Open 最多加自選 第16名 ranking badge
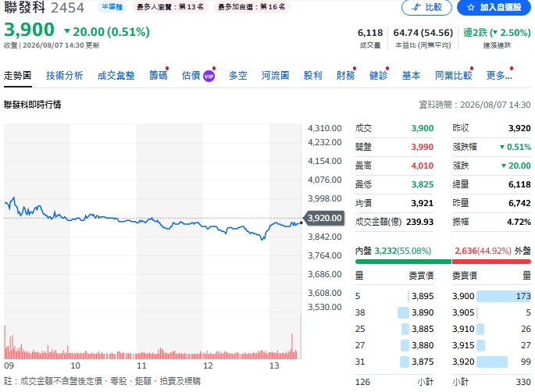 tap(251, 7)
